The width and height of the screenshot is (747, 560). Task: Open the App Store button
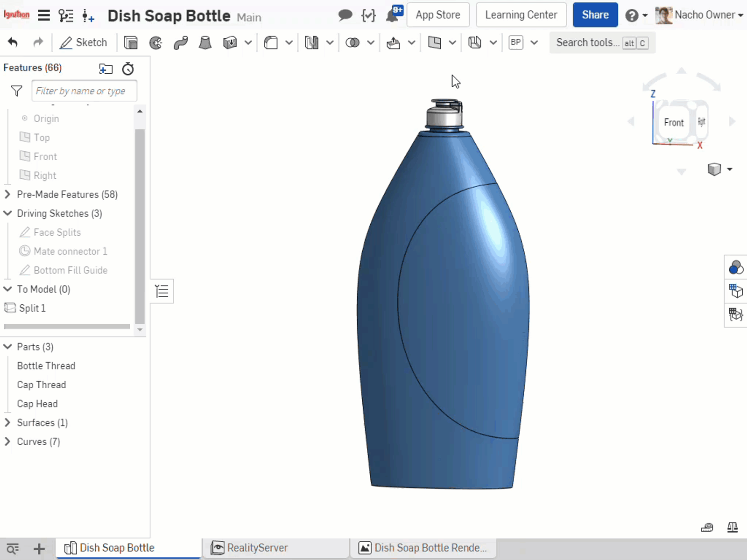coord(437,15)
